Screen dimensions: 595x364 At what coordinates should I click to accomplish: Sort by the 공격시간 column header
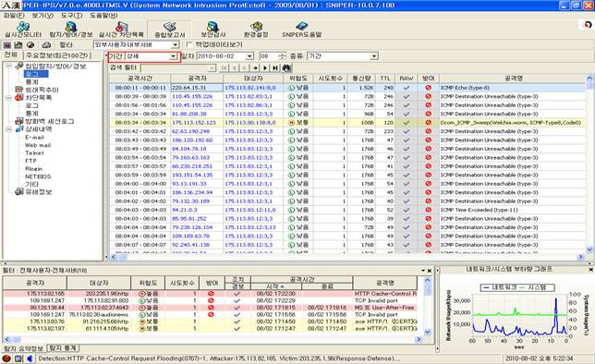coord(140,79)
